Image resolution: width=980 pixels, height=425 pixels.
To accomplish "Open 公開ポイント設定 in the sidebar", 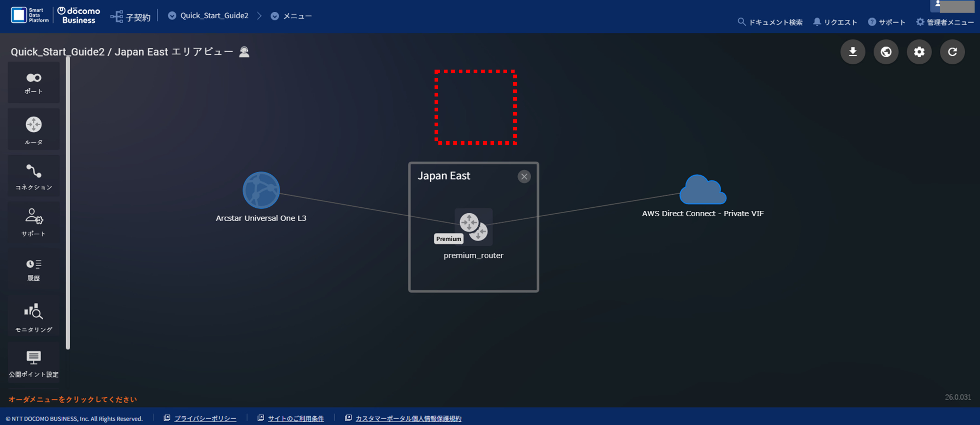I will (34, 364).
